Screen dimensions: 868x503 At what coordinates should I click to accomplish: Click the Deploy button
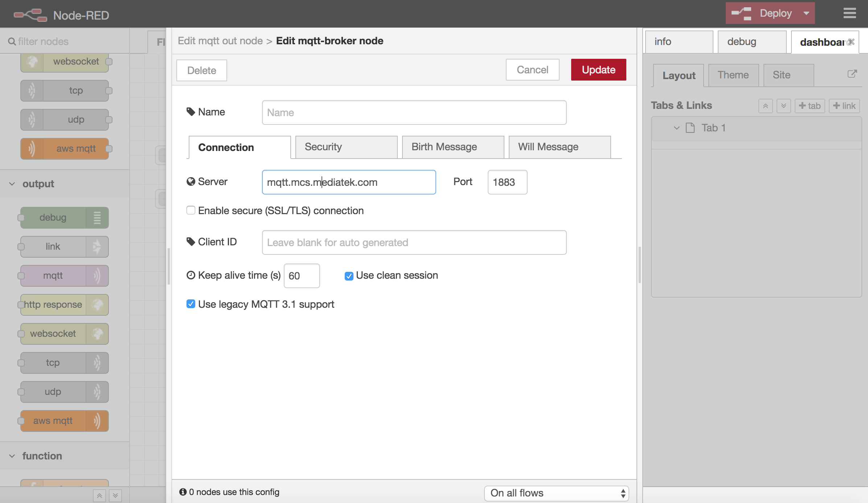[762, 13]
